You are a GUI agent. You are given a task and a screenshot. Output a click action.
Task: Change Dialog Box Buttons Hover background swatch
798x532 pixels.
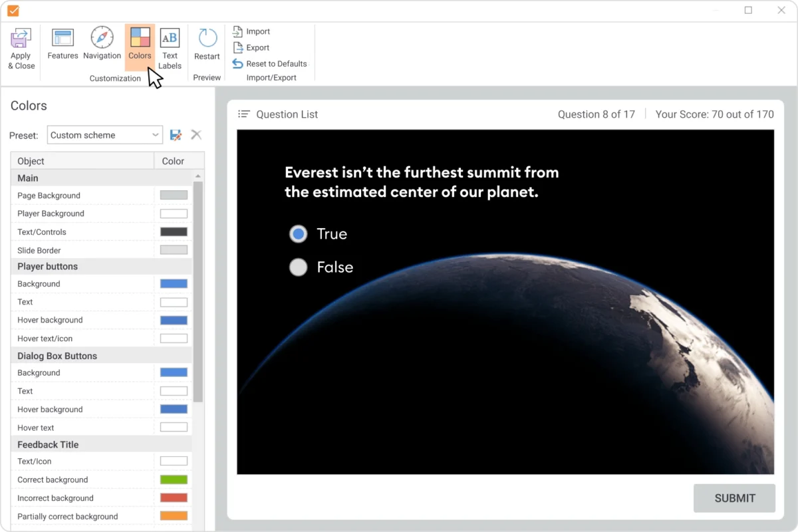174,409
